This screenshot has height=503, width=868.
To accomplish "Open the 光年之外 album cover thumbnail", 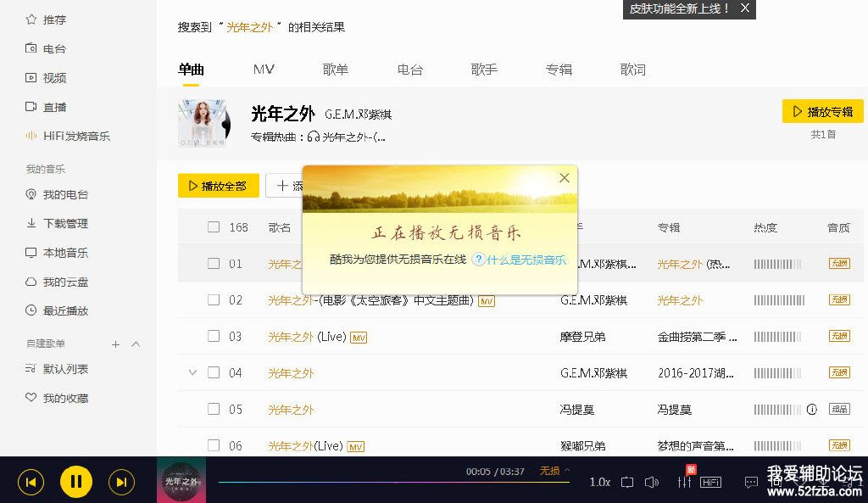I will (203, 123).
